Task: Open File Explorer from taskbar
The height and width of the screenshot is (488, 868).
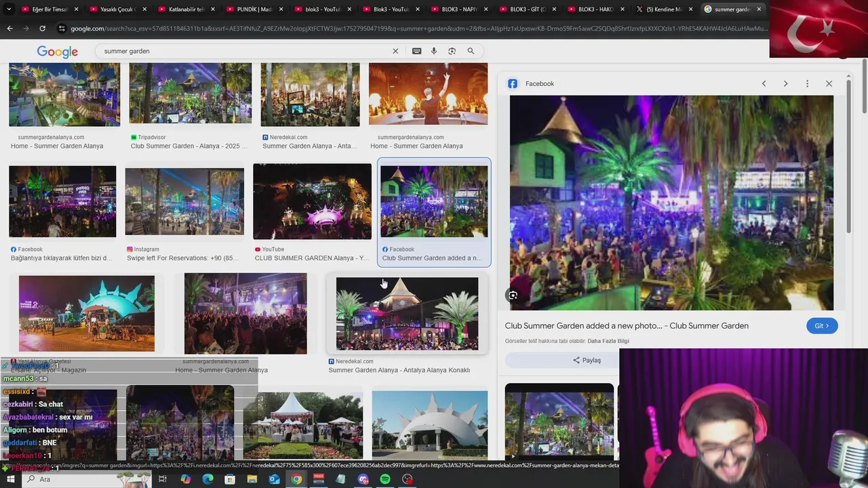Action: 252,479
